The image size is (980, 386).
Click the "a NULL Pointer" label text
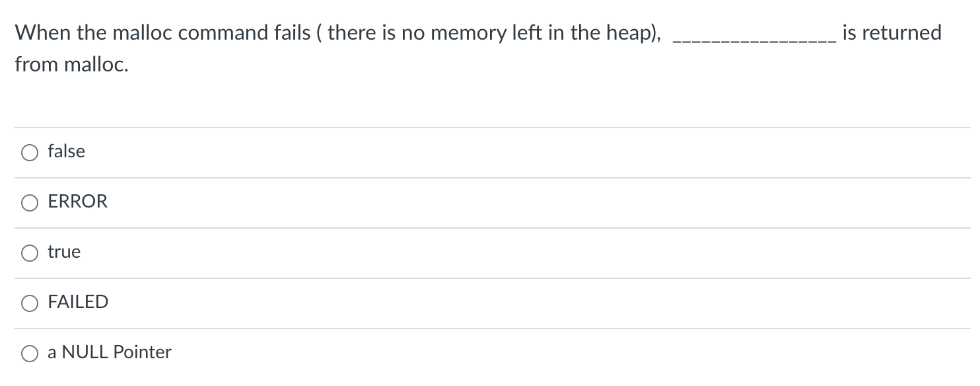(x=110, y=352)
